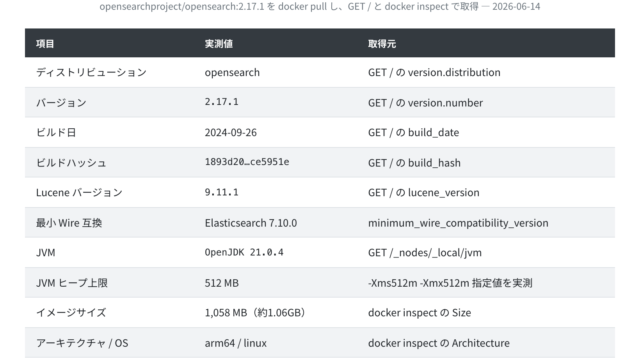
Task: Select the Elasticsearch 7.10.0 cell
Action: pos(251,223)
